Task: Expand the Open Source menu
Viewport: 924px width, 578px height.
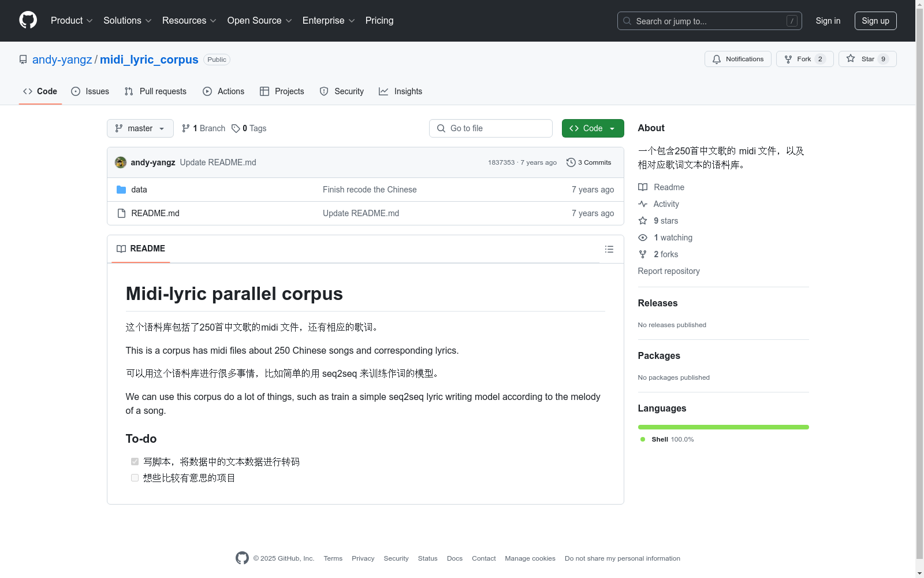Action: coord(260,21)
